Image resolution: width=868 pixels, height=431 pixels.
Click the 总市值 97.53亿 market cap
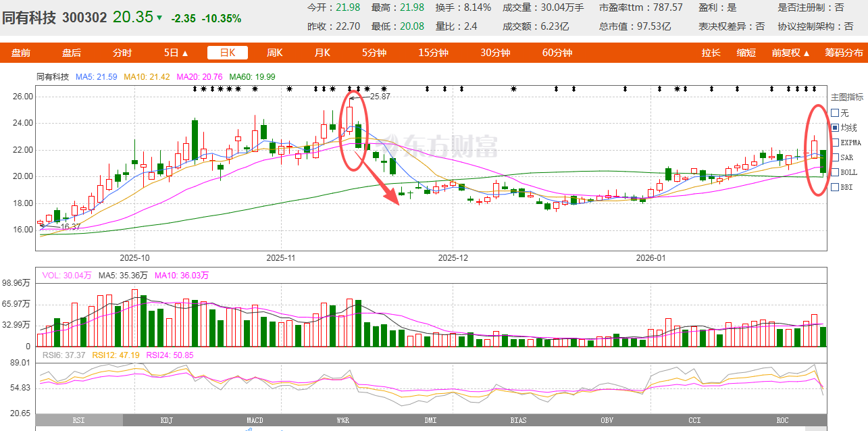(635, 26)
